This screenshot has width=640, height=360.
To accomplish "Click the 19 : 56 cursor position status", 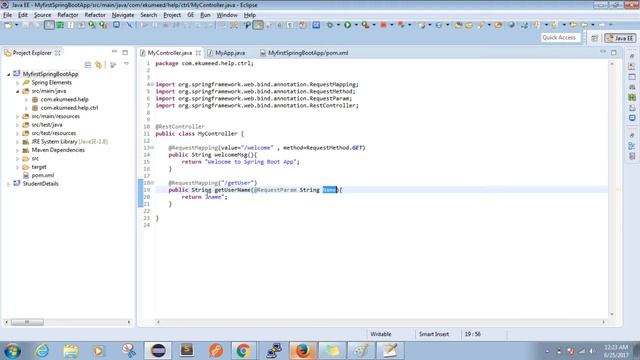I will pos(472,334).
